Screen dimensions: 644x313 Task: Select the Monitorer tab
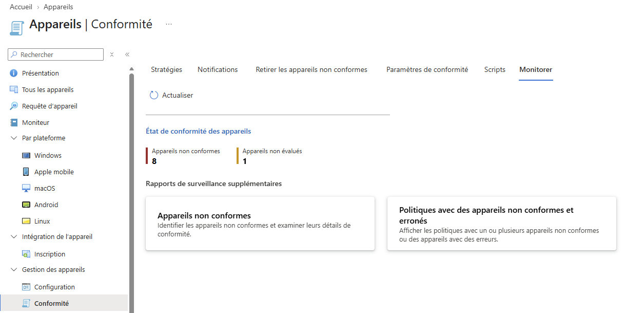click(536, 69)
